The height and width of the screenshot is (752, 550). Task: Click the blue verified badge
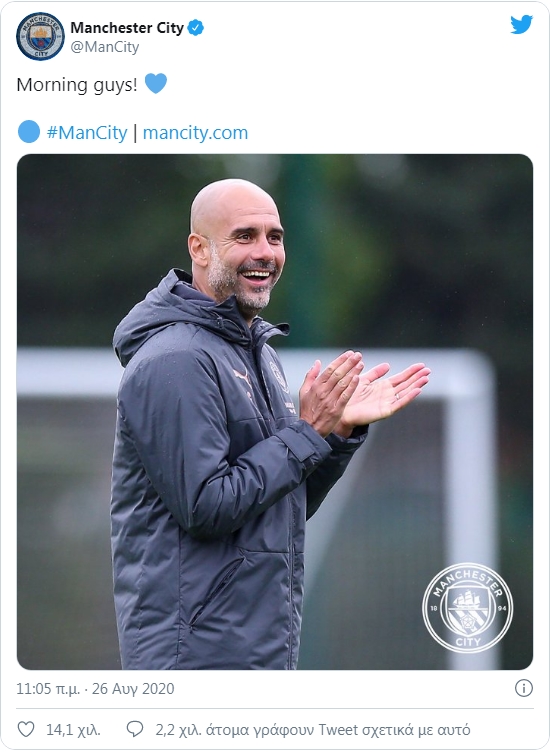195,28
